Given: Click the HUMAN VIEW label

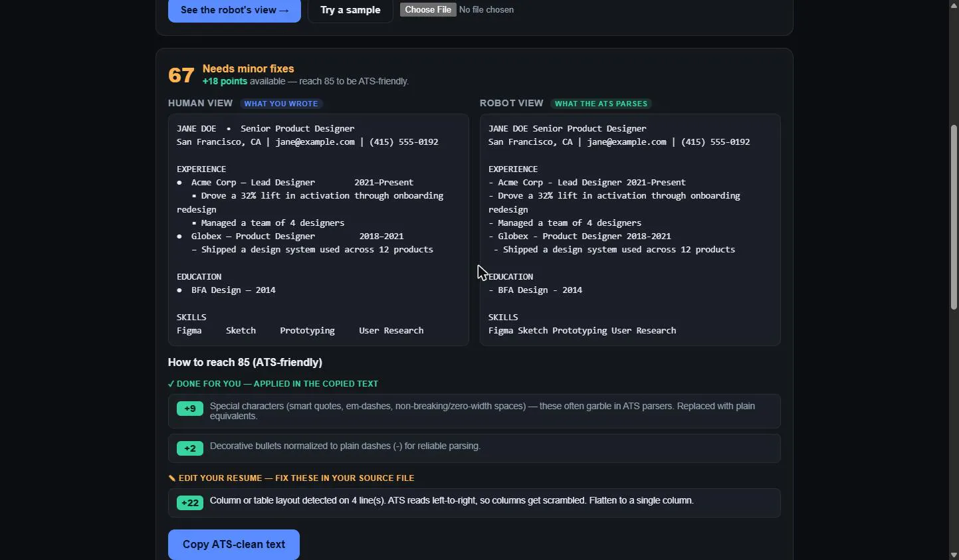Looking at the screenshot, I should pyautogui.click(x=200, y=103).
